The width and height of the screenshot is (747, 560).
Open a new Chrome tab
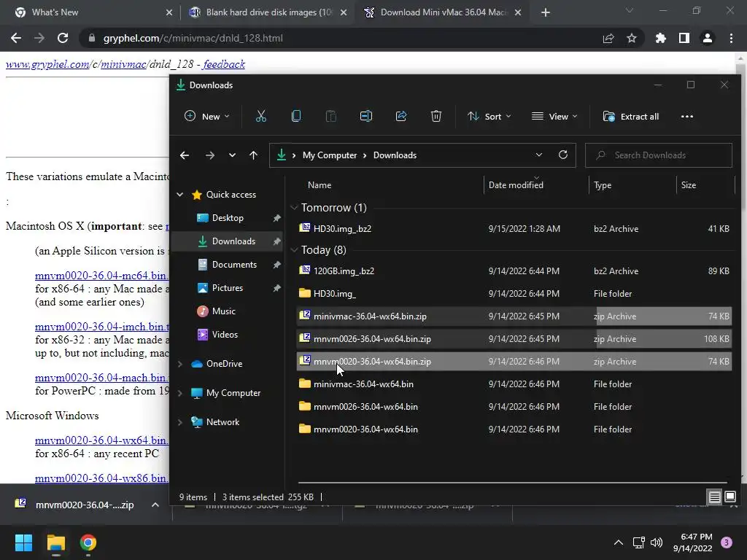click(546, 12)
